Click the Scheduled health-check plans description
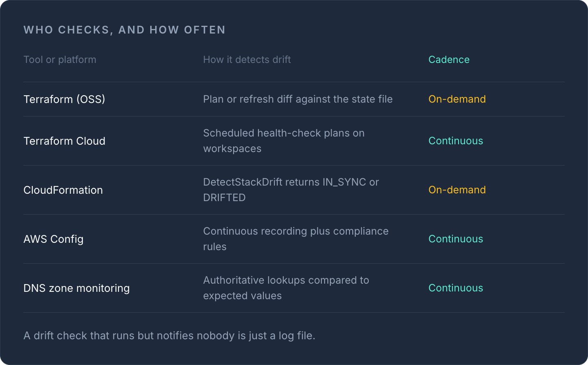This screenshot has height=365, width=588. click(284, 141)
